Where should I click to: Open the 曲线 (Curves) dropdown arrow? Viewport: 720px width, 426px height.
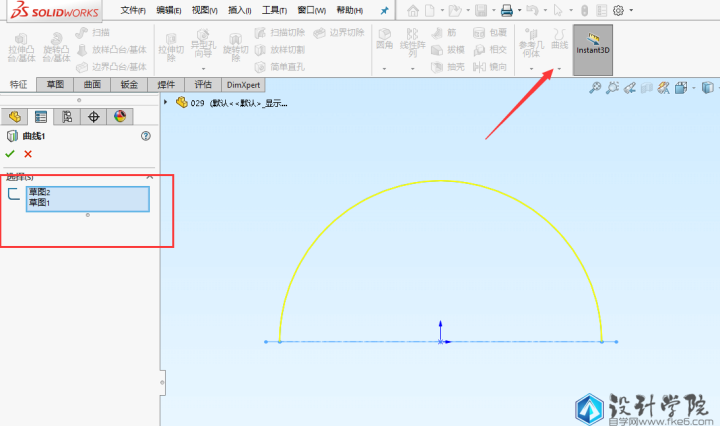click(560, 69)
